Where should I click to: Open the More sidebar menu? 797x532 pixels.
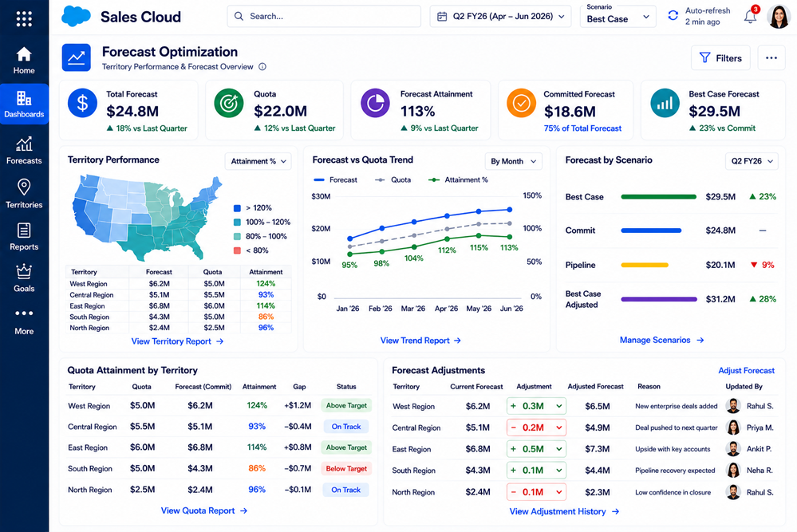(24, 321)
